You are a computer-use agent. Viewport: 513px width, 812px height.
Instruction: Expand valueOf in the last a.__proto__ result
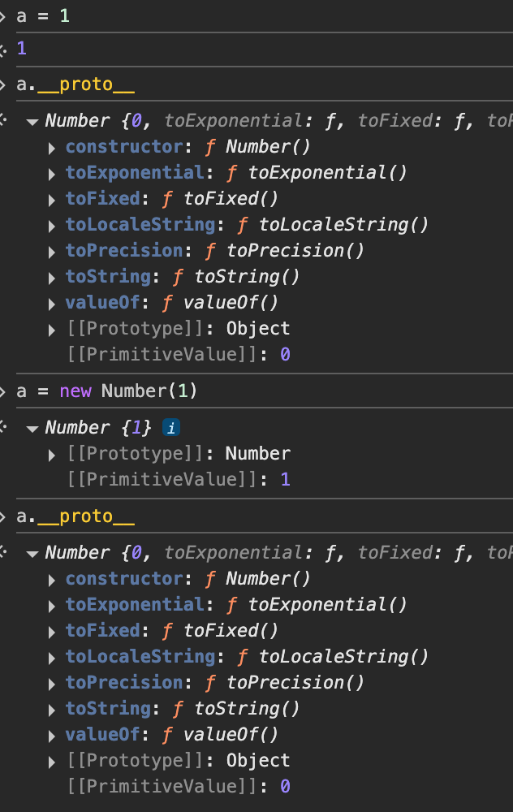(x=53, y=735)
